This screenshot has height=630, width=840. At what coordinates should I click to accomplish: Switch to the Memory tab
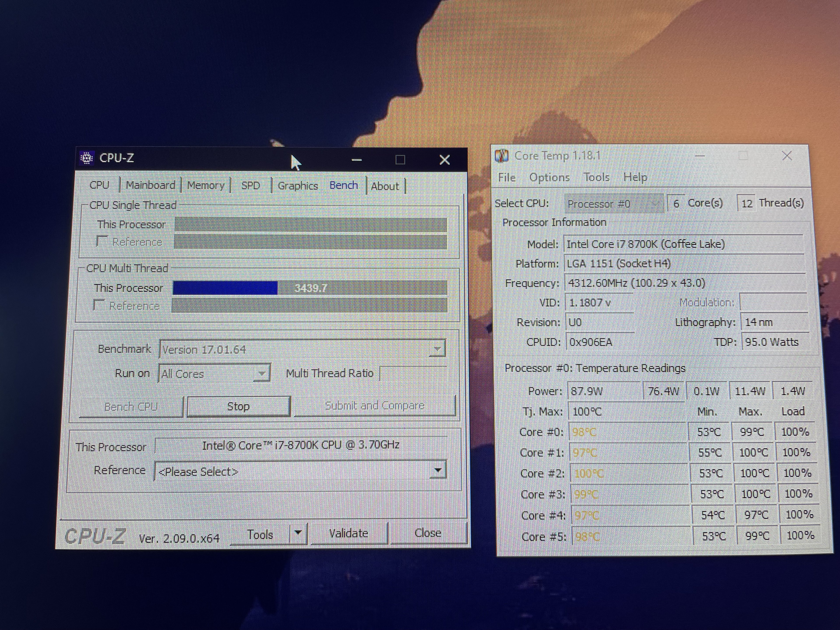[x=206, y=186]
